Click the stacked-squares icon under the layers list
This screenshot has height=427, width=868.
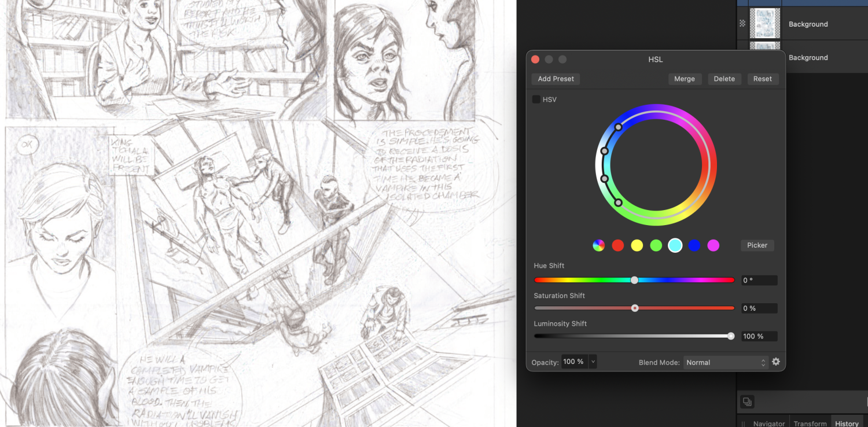coord(747,402)
